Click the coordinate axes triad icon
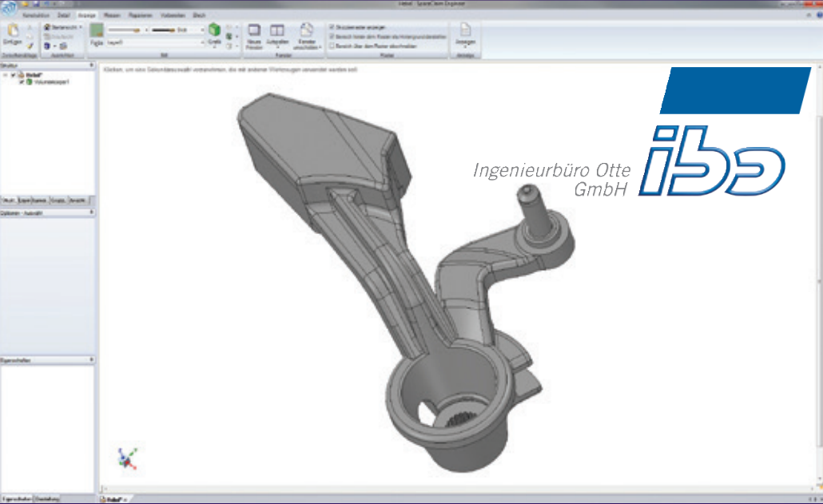The height and width of the screenshot is (504, 823). (x=126, y=458)
